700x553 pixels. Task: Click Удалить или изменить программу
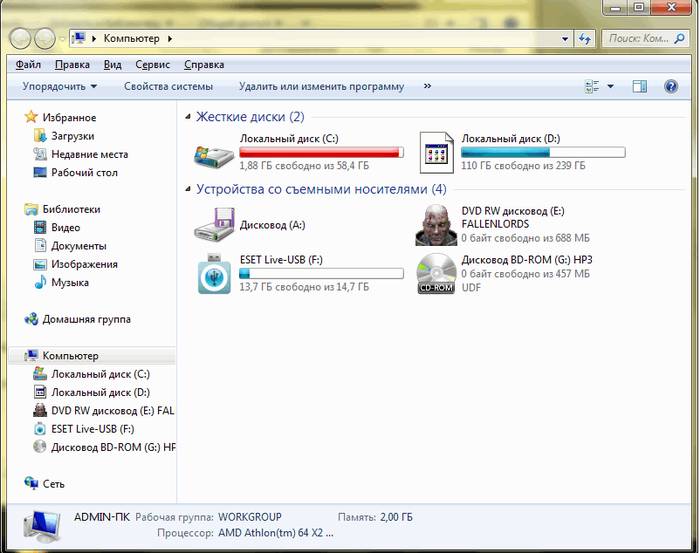(321, 87)
